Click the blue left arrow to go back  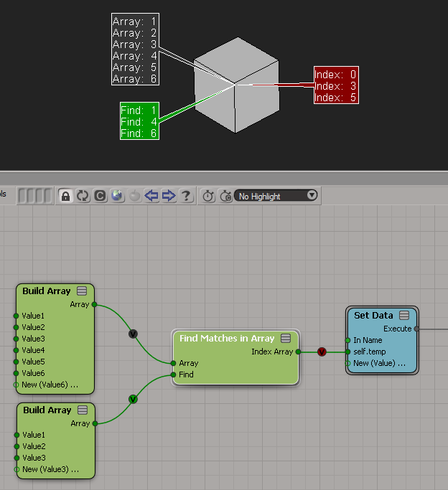pyautogui.click(x=151, y=196)
